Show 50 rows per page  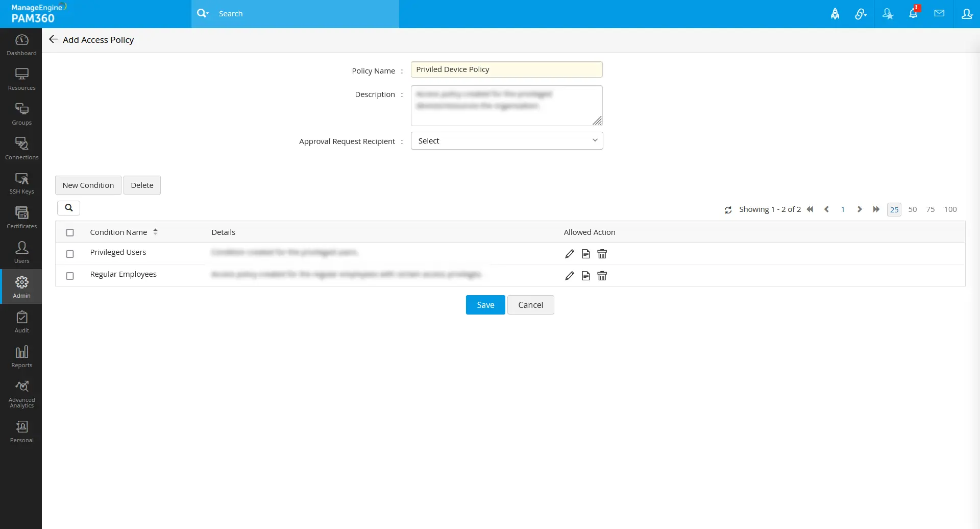pyautogui.click(x=913, y=209)
